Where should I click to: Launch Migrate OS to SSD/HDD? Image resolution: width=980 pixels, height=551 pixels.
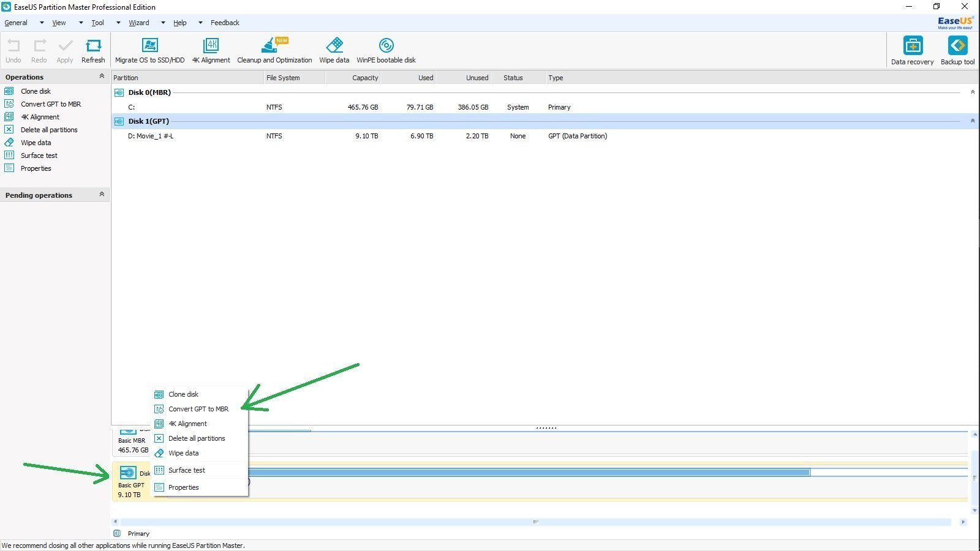pyautogui.click(x=150, y=51)
